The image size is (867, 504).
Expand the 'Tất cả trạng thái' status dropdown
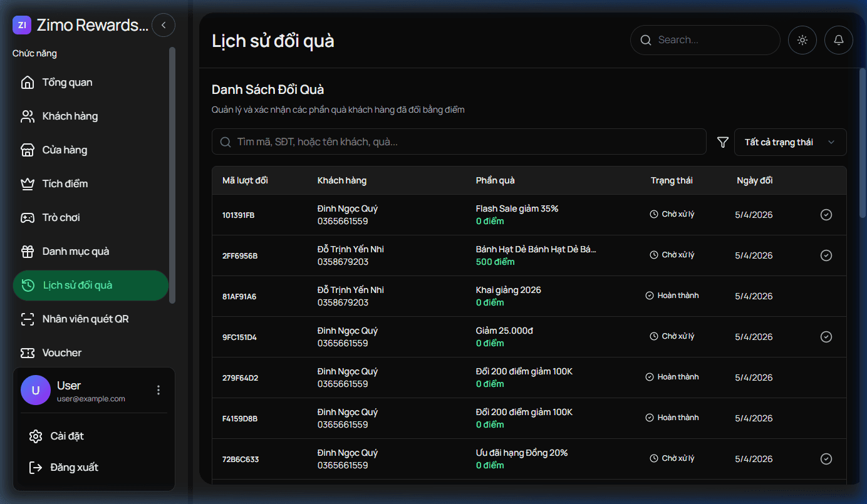pos(789,142)
